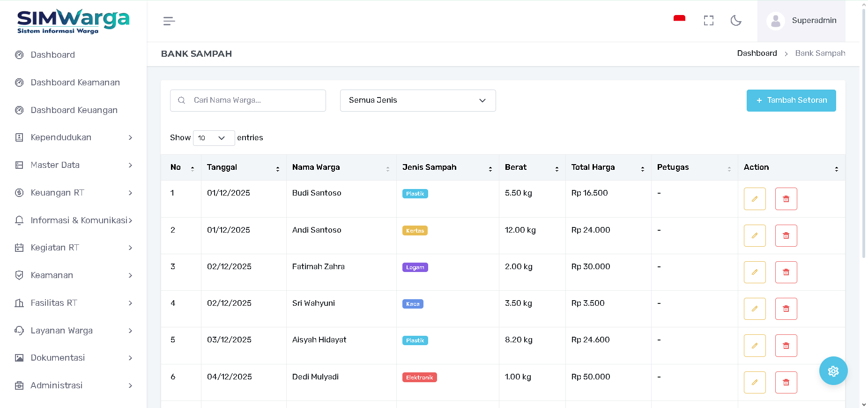Edit Budi Santoso's waste deposit entry
This screenshot has height=408, width=868.
tap(754, 199)
